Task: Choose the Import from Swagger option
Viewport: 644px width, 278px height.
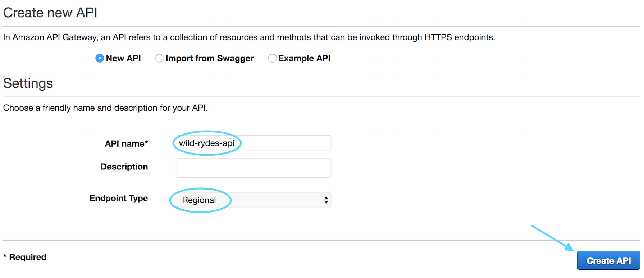Action: coord(159,58)
